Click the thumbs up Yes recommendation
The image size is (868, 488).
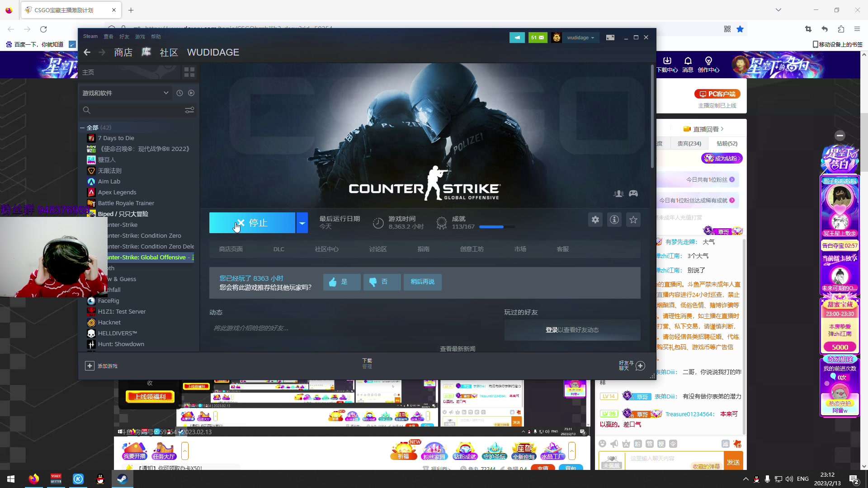pos(342,282)
